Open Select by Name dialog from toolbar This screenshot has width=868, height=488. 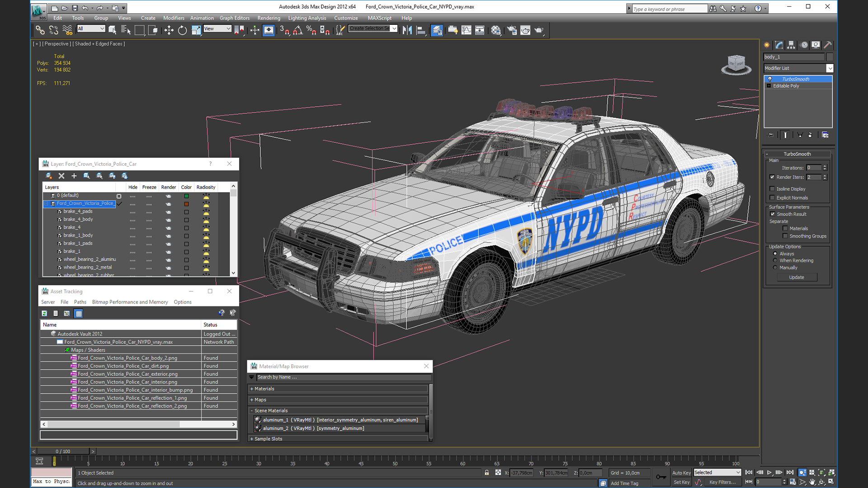(x=126, y=30)
